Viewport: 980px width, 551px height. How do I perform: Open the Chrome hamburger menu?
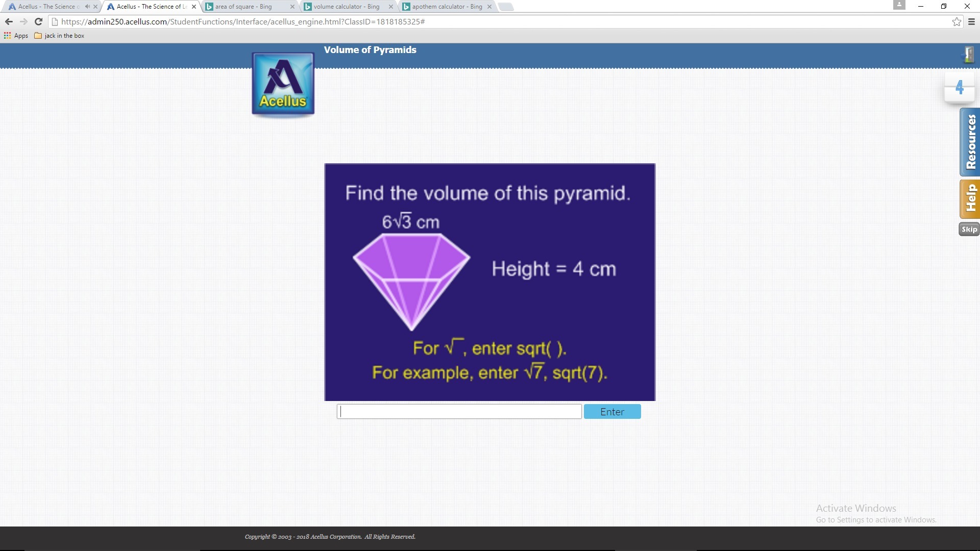[971, 21]
